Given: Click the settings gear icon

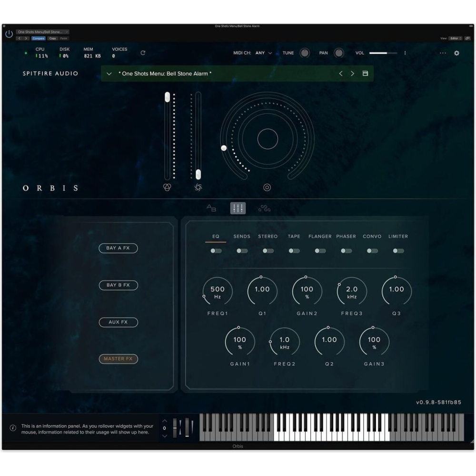Looking at the screenshot, I should (x=456, y=53).
